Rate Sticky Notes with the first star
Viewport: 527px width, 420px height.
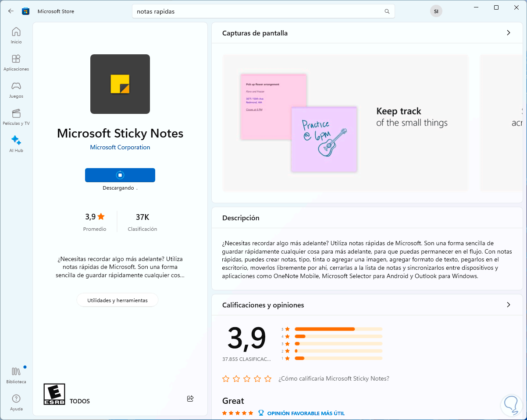click(x=226, y=379)
